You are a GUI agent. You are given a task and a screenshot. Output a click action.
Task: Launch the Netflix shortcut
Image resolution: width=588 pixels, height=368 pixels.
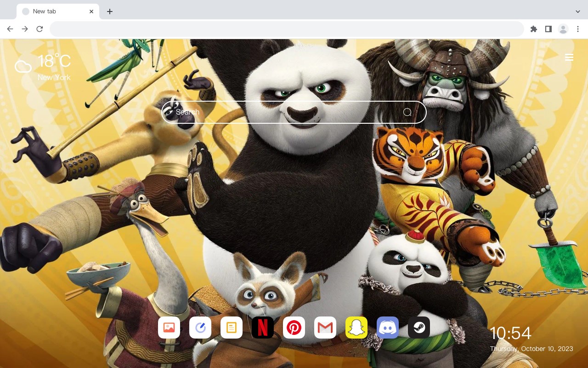pos(263,328)
